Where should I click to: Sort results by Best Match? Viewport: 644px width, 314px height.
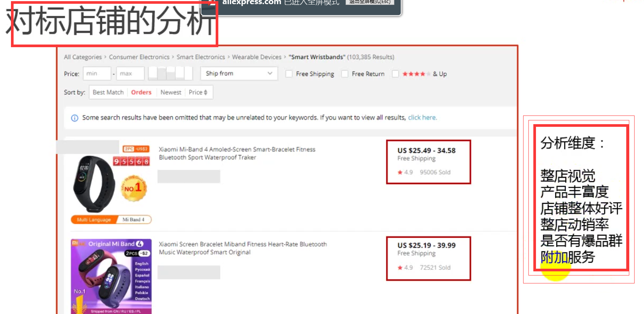tap(108, 92)
